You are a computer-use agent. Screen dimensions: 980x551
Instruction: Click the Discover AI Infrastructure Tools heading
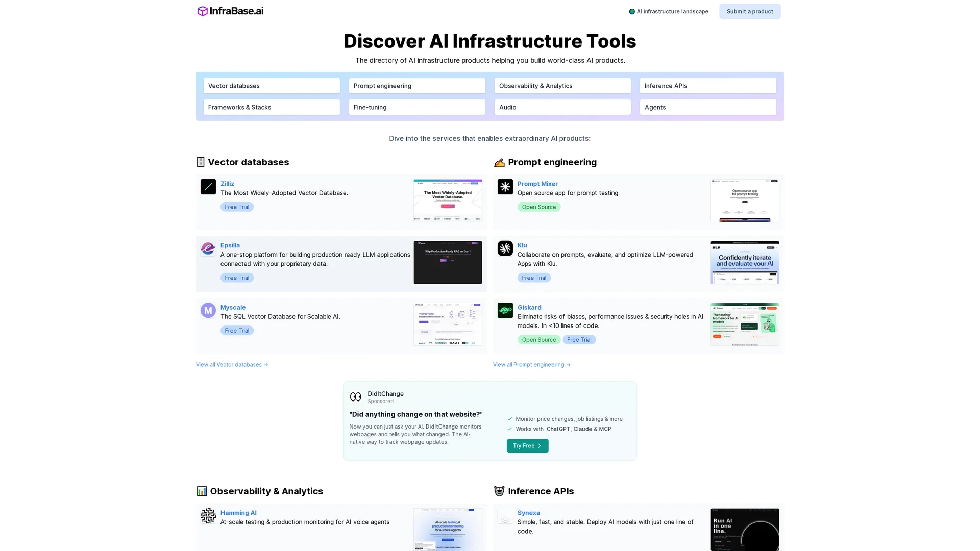click(x=490, y=41)
